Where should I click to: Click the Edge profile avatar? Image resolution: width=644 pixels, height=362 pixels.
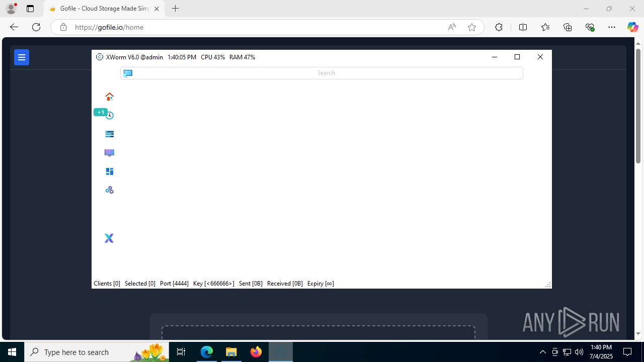point(11,9)
